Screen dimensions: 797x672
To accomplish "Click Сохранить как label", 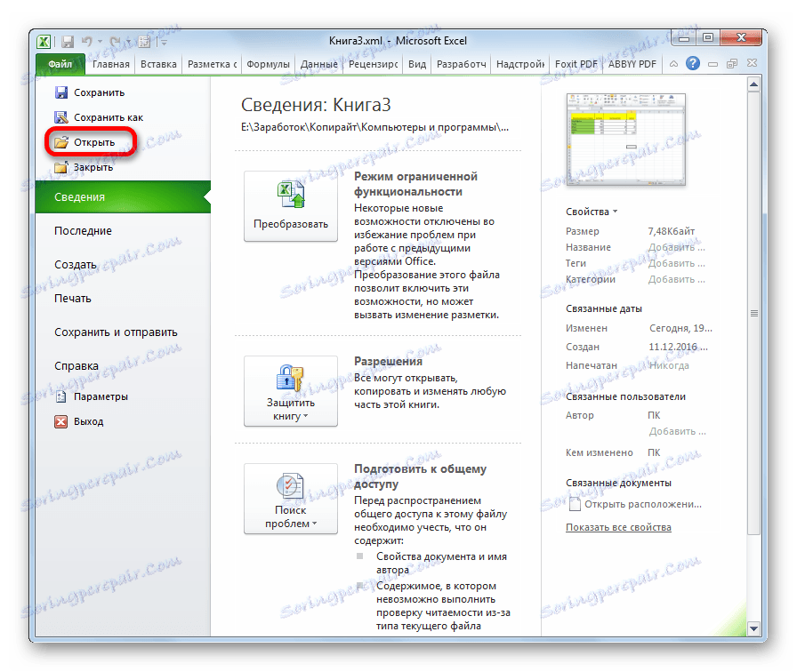I will [109, 117].
